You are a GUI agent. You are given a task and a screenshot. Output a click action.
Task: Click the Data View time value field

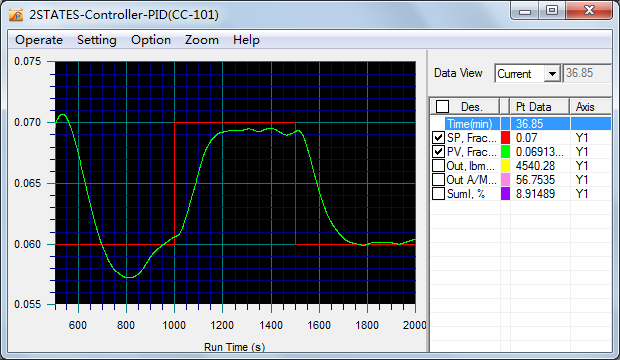587,73
